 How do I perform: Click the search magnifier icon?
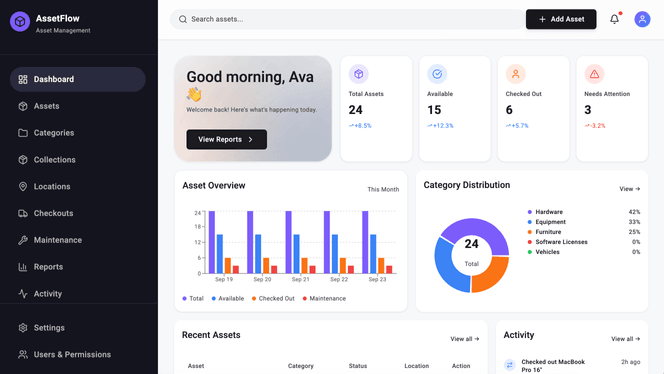[x=183, y=19]
